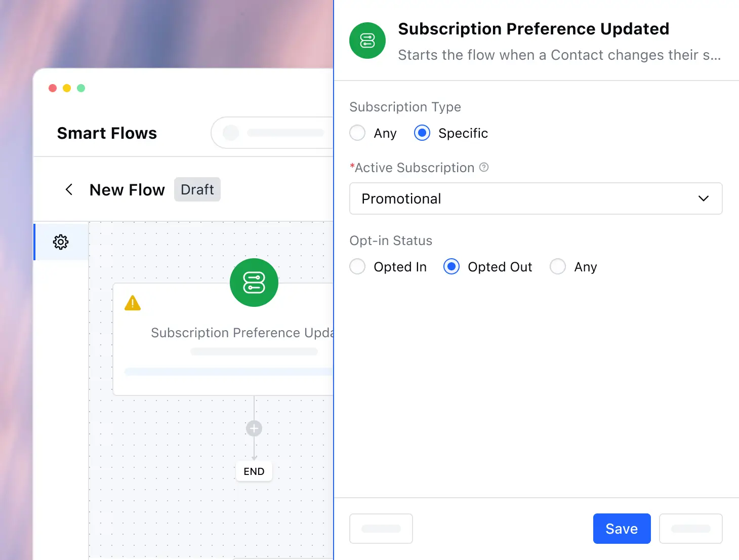The height and width of the screenshot is (560, 739).
Task: Click the plus icon to add step
Action: coord(254,429)
